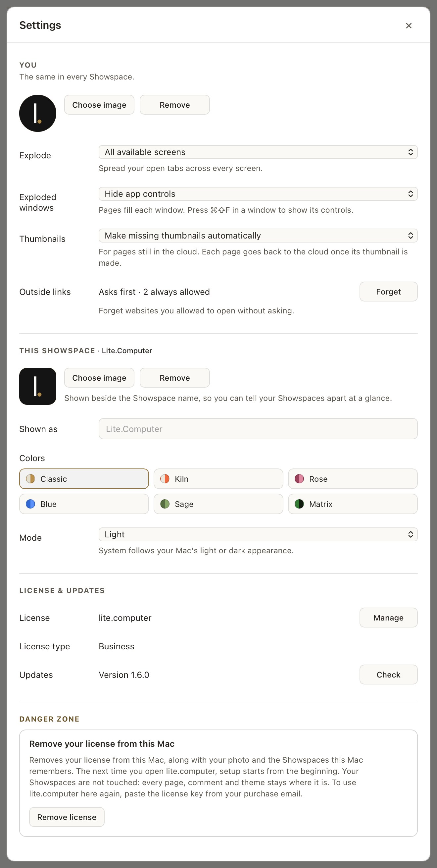Select the Matrix color theme
Screen dimensions: 437x868
click(x=353, y=504)
